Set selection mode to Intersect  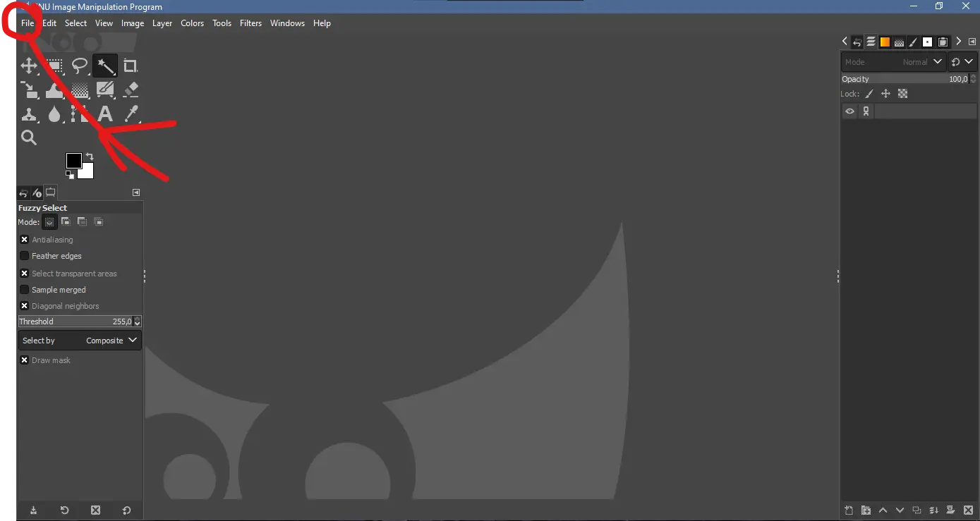coord(99,222)
